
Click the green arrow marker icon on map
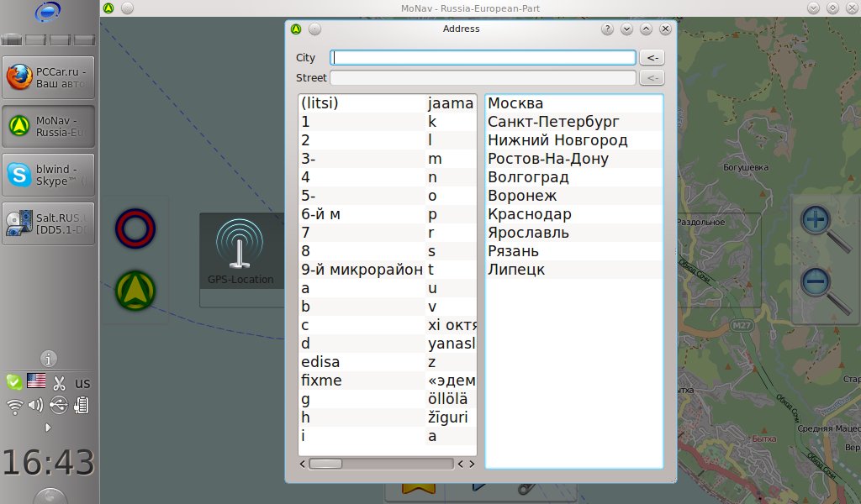(135, 290)
